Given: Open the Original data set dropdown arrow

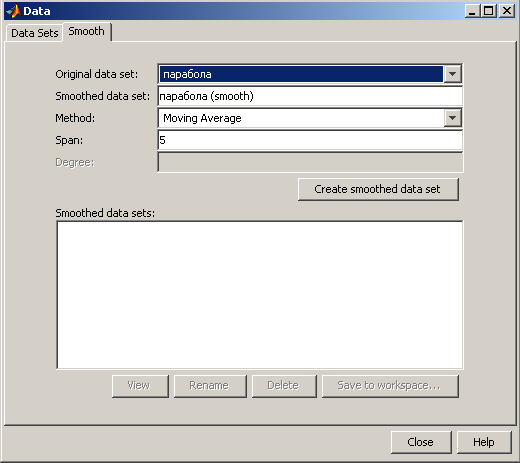Looking at the screenshot, I should coord(452,74).
